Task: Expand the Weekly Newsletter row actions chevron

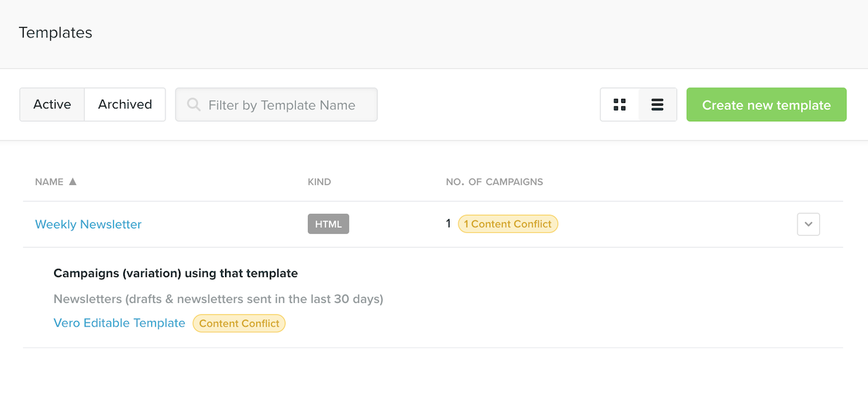Action: [x=808, y=224]
